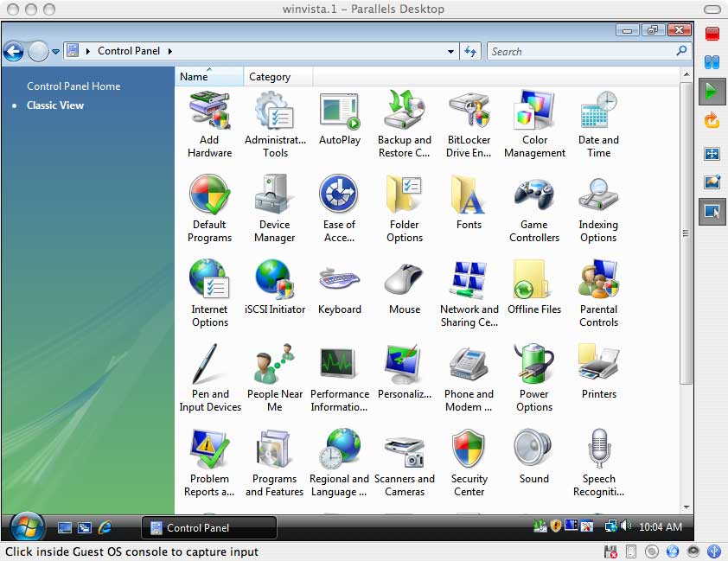Click the tray volume speaker icon

tap(626, 526)
